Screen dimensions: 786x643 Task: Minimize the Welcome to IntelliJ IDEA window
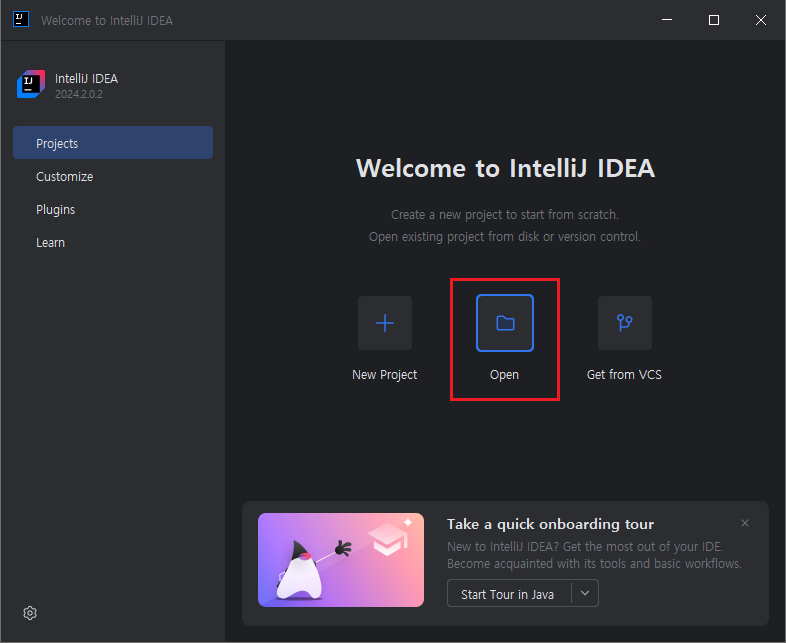pyautogui.click(x=668, y=20)
